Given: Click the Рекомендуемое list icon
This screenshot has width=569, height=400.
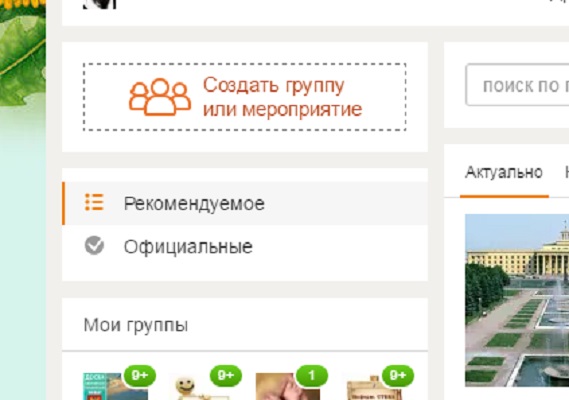Looking at the screenshot, I should coord(94,202).
